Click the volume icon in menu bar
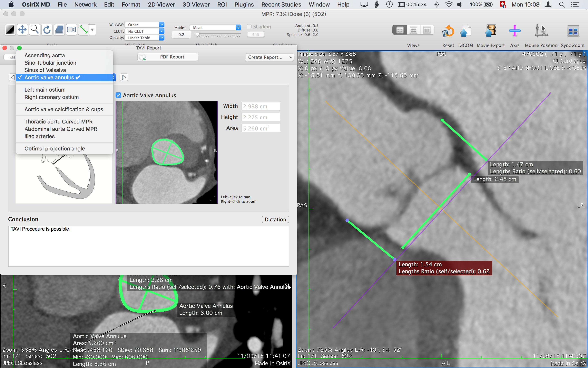 tap(460, 5)
